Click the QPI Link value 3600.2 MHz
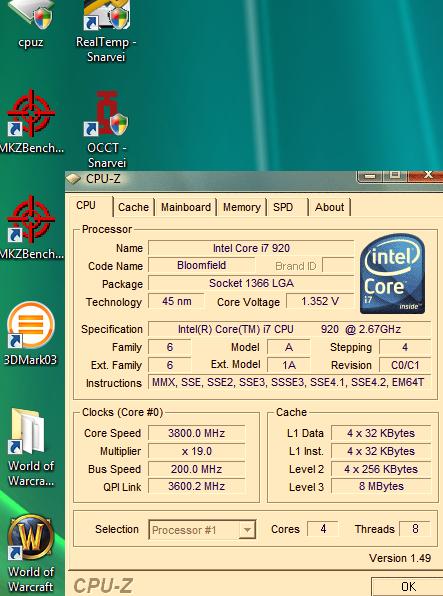This screenshot has height=596, width=443. point(197,486)
